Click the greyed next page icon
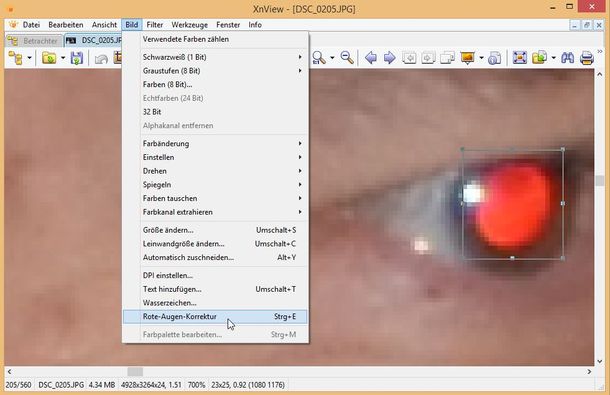610x395 pixels. click(428, 58)
